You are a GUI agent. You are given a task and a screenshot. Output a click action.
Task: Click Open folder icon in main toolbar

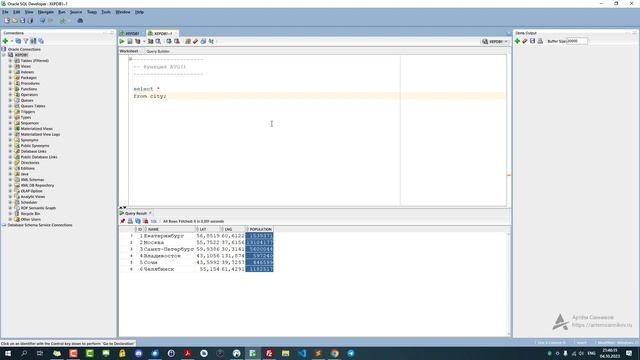pos(15,20)
